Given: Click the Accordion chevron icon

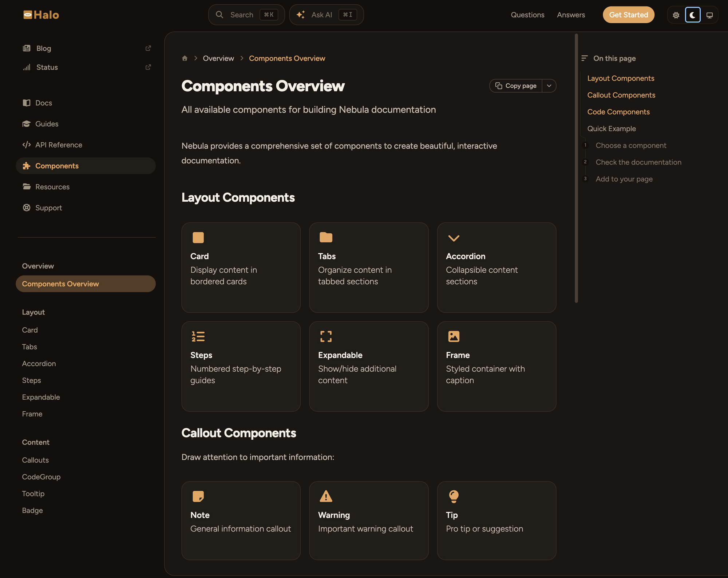Looking at the screenshot, I should 454,238.
